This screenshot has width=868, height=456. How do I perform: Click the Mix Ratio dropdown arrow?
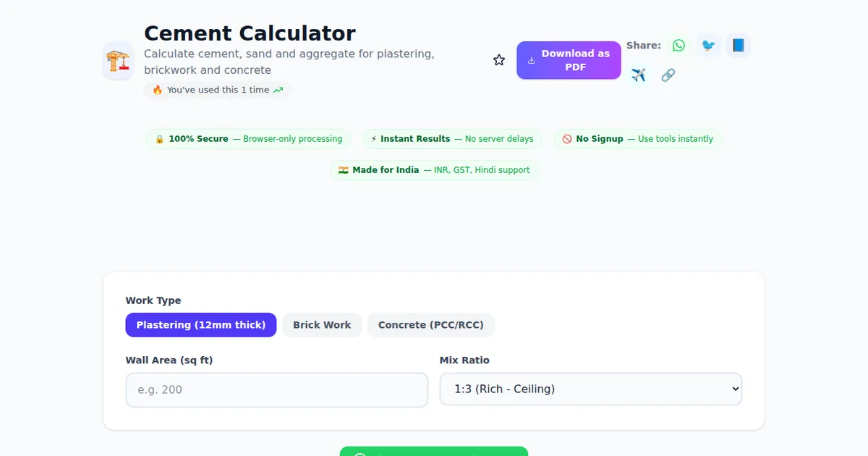pos(736,389)
